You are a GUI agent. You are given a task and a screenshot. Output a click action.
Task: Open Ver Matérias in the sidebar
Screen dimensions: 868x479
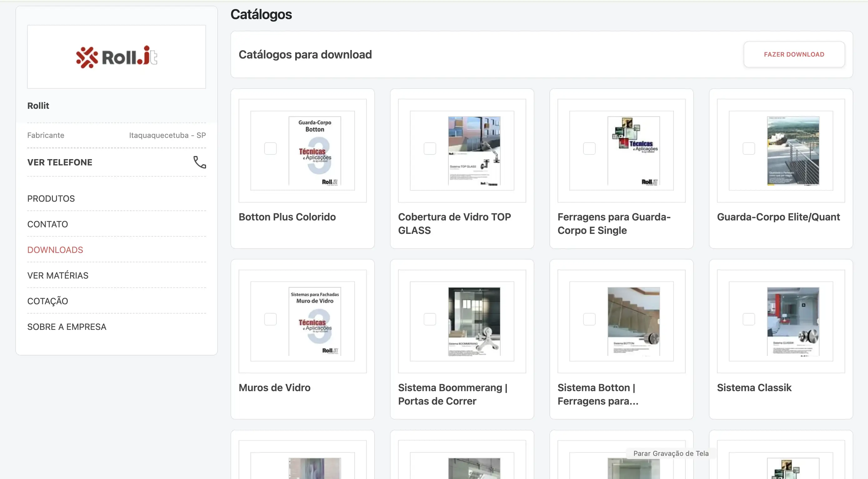pyautogui.click(x=58, y=275)
